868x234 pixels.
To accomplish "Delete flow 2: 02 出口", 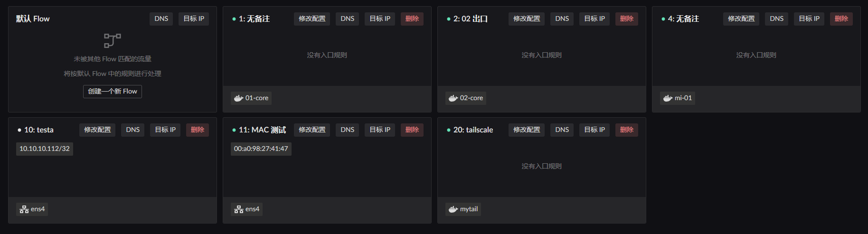I will coord(627,19).
